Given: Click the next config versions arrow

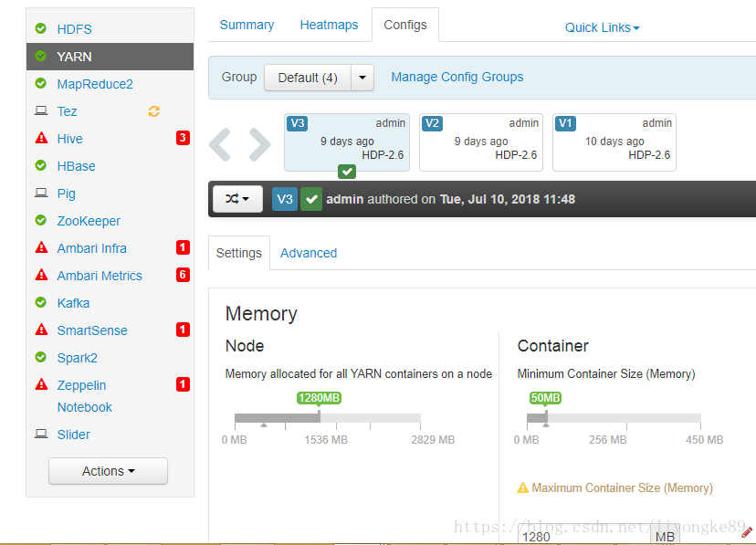Looking at the screenshot, I should pos(260,144).
